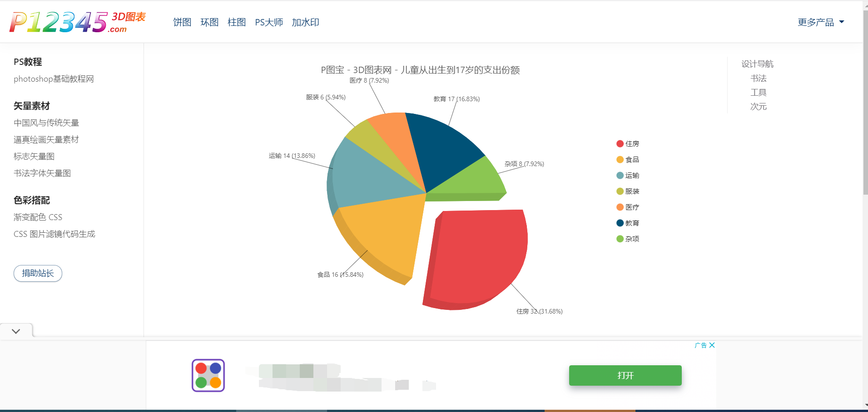Collapse the panel using the bottom-left chevron
868x412 pixels.
[x=16, y=331]
